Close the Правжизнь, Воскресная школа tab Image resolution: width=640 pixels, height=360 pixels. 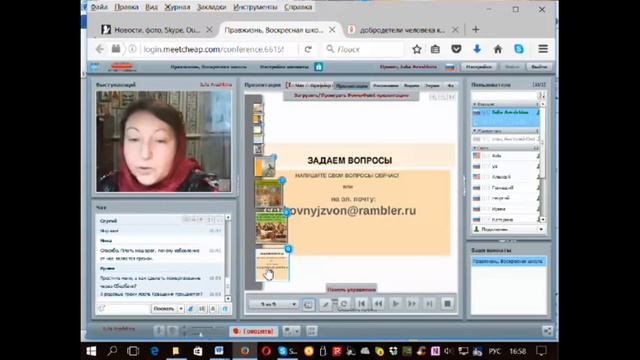point(332,30)
